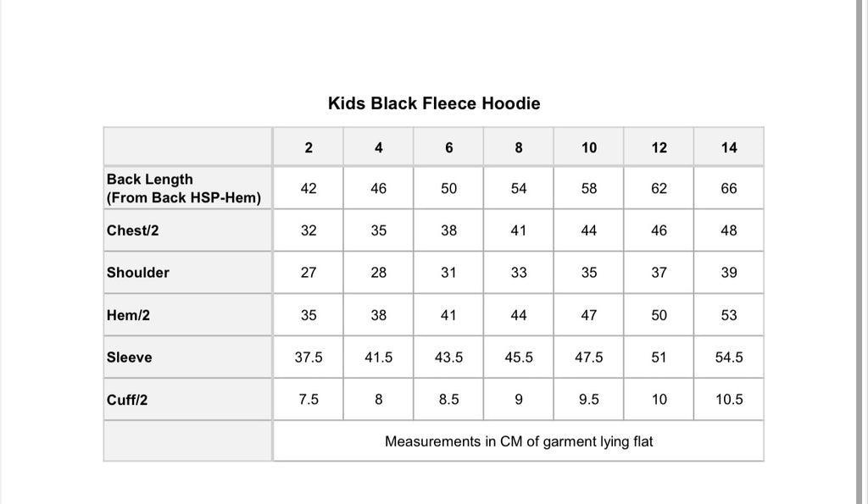
Task: Click the Hem/2 value 47
Action: click(588, 315)
